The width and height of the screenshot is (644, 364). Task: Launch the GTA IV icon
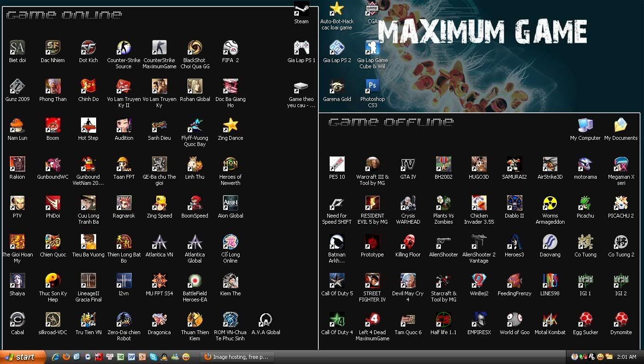pyautogui.click(x=408, y=164)
